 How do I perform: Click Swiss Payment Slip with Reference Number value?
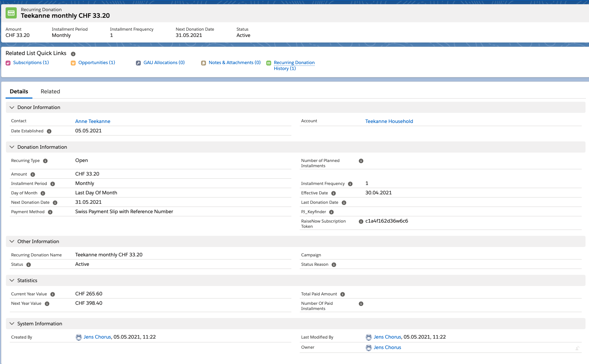(x=124, y=212)
